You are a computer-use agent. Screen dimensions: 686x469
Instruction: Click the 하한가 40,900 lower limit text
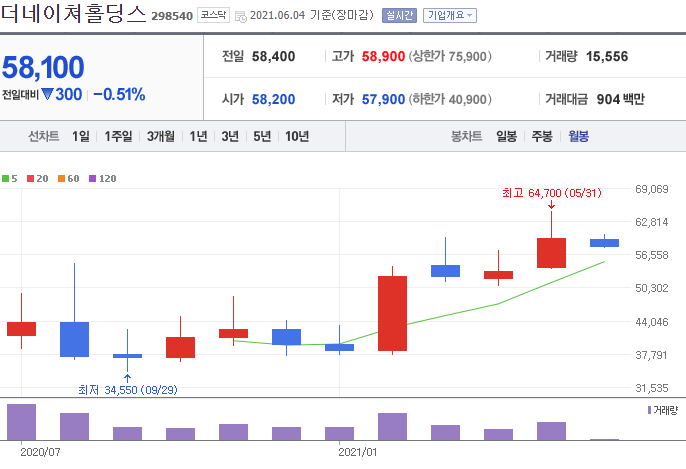[450, 99]
